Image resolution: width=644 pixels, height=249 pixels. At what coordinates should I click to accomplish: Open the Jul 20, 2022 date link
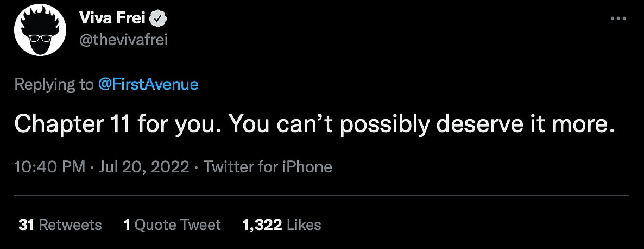coord(144,166)
